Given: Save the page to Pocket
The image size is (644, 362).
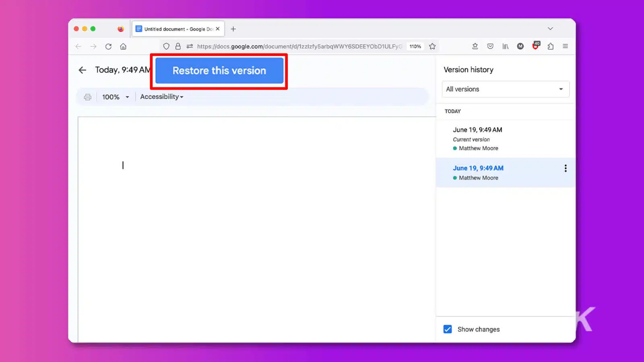Looking at the screenshot, I should pos(490,46).
